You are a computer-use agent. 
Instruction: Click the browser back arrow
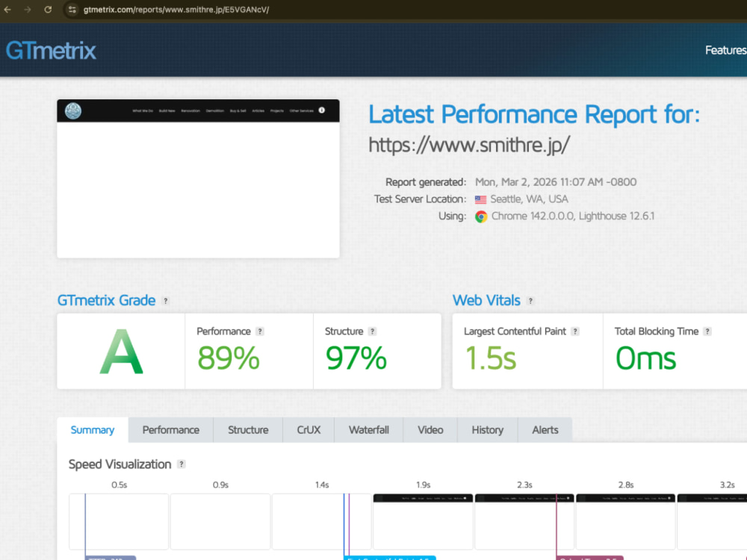click(7, 10)
